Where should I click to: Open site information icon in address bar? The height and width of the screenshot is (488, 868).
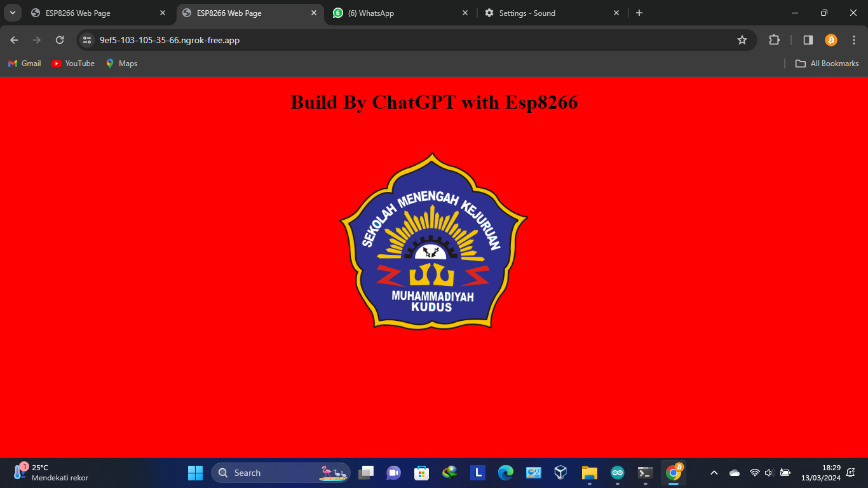click(x=88, y=40)
